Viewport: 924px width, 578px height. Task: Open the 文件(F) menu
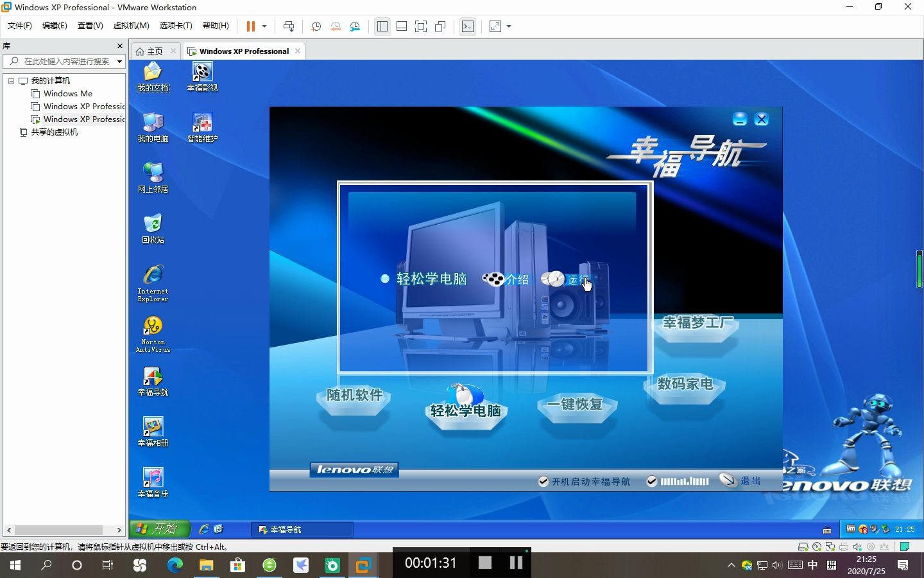click(20, 26)
